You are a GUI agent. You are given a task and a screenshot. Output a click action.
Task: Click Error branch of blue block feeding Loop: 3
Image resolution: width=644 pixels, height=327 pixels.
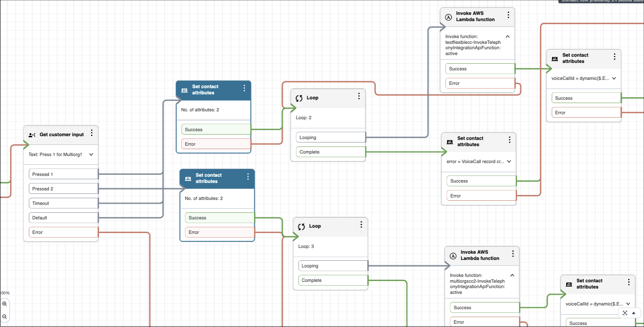(x=220, y=232)
